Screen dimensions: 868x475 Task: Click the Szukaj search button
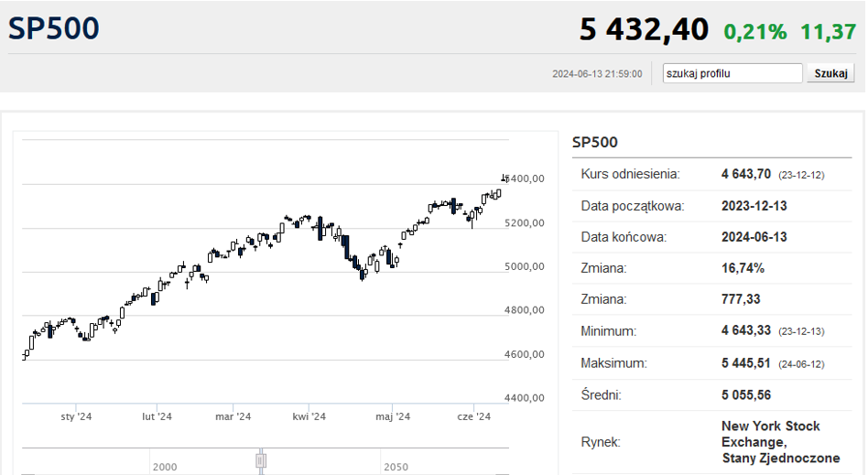pyautogui.click(x=830, y=73)
